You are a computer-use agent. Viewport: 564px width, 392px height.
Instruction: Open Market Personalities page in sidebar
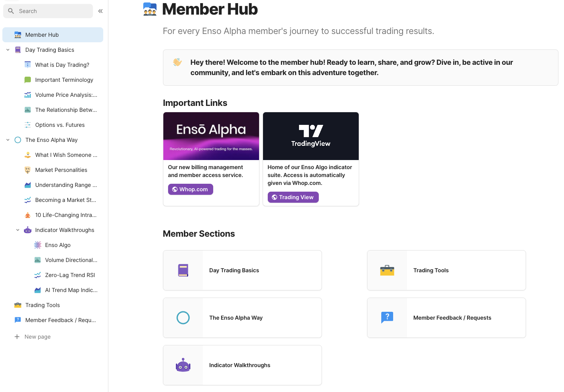(x=61, y=170)
